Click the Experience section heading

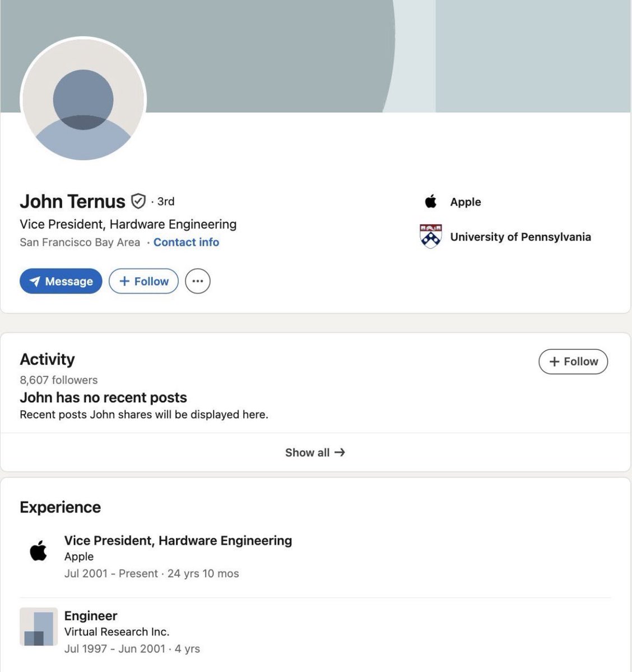61,507
